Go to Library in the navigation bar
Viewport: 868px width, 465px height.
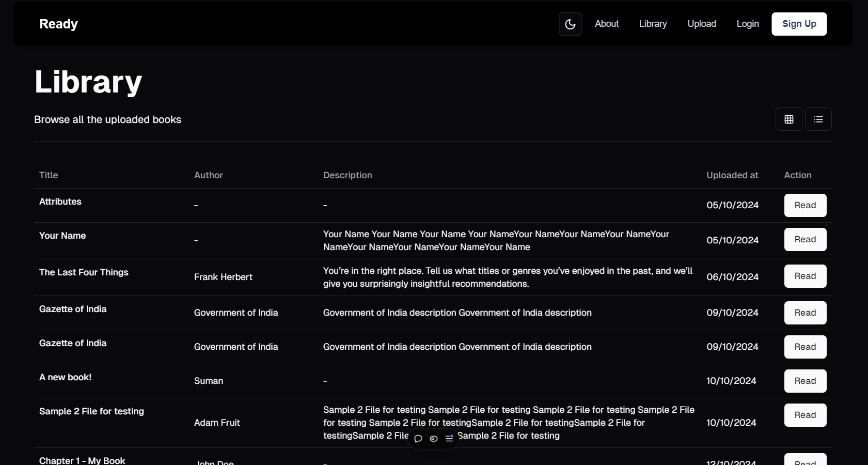653,24
